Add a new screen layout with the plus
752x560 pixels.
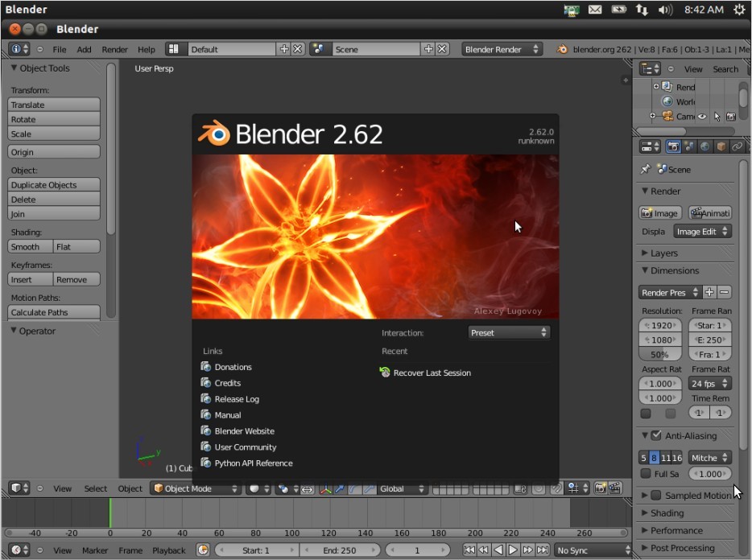(x=284, y=49)
